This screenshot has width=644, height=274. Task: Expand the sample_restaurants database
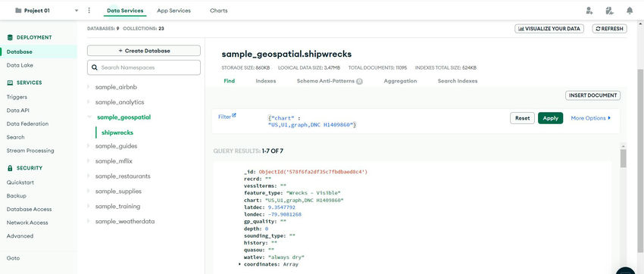(x=89, y=176)
